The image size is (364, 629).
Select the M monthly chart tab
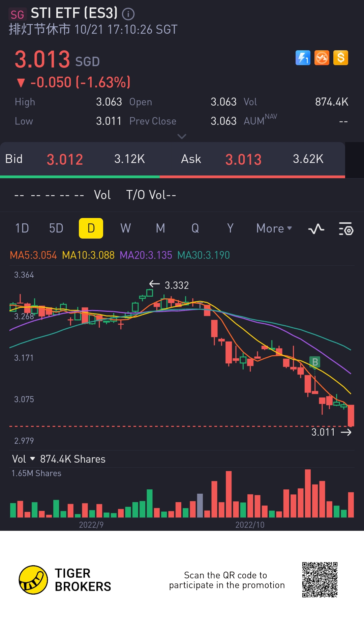pos(160,228)
